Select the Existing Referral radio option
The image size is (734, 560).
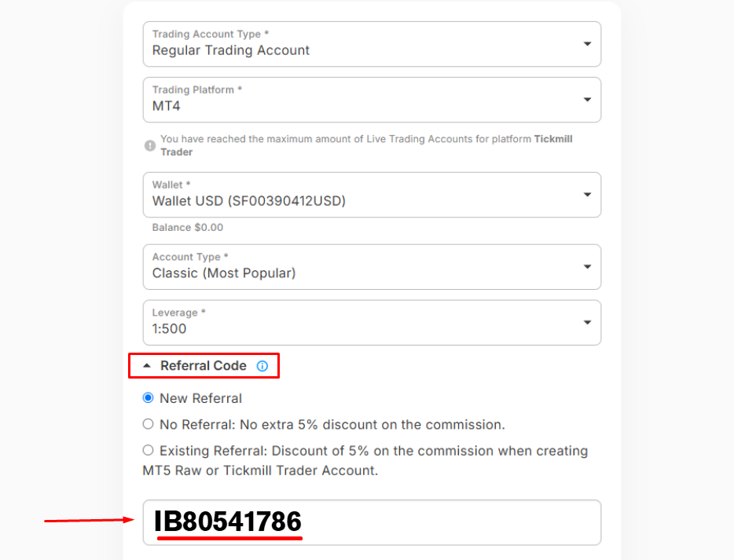pos(148,451)
